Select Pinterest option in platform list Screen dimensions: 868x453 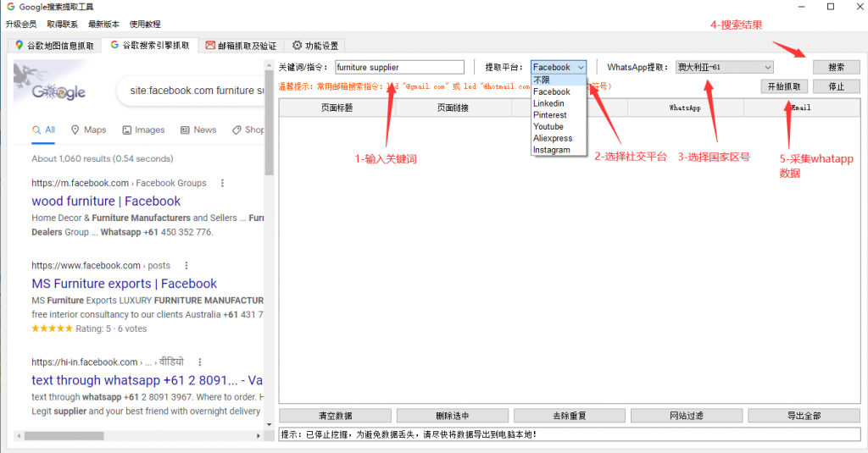[x=558, y=115]
